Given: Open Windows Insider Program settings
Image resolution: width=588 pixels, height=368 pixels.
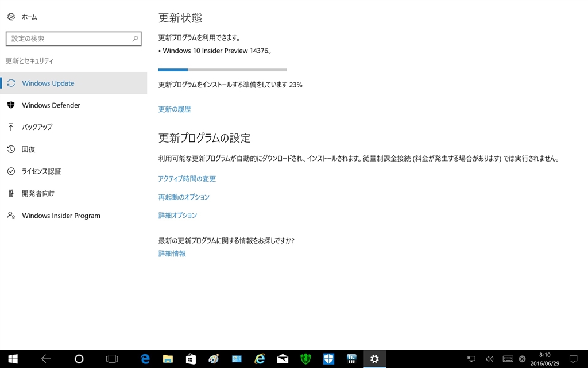Looking at the screenshot, I should (73, 216).
